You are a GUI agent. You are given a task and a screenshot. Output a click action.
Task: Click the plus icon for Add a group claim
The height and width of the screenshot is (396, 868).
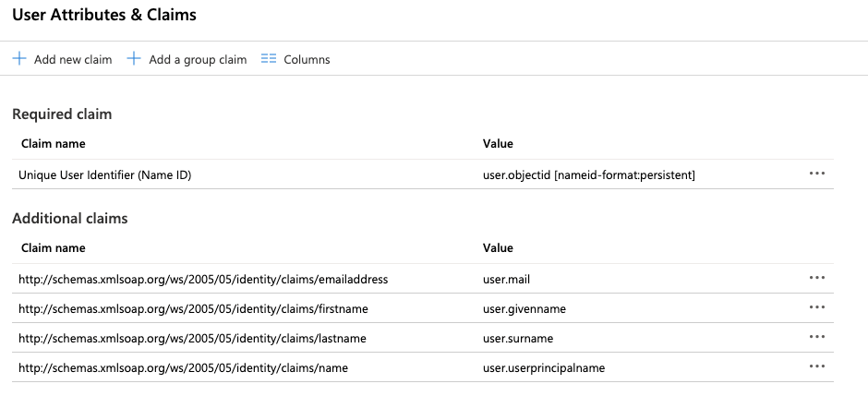point(134,59)
